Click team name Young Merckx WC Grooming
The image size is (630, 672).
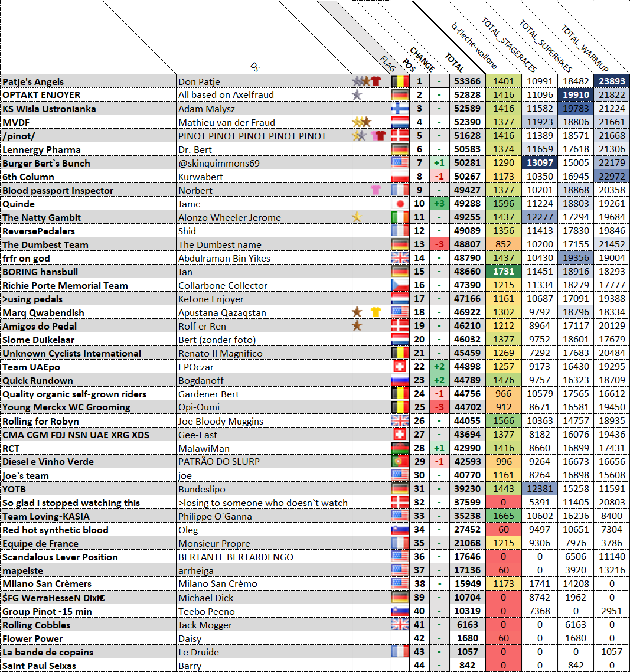pyautogui.click(x=67, y=407)
